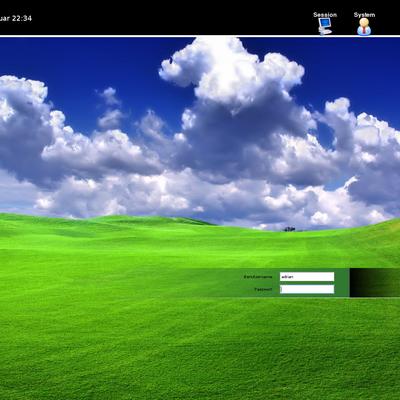Focus the empty password input field
This screenshot has height=400, width=400.
[x=307, y=289]
